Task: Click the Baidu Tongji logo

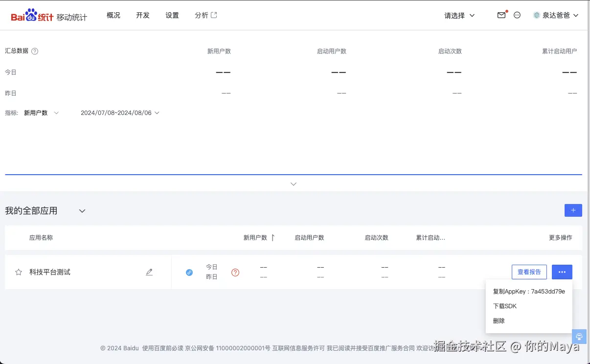Action: click(32, 16)
